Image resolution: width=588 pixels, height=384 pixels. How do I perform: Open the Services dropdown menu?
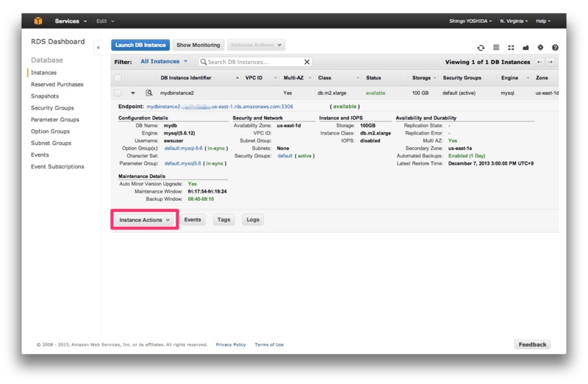click(71, 21)
